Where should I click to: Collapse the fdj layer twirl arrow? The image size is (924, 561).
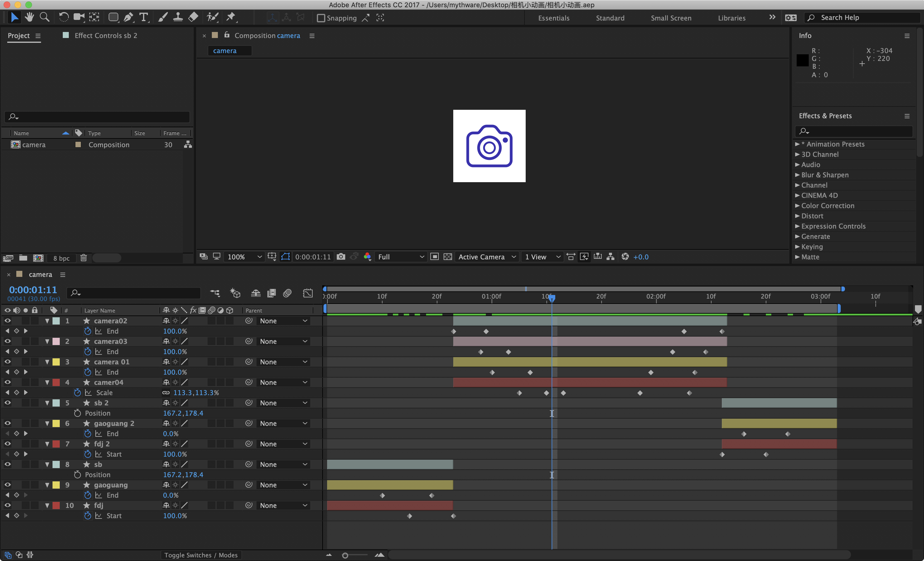click(47, 505)
